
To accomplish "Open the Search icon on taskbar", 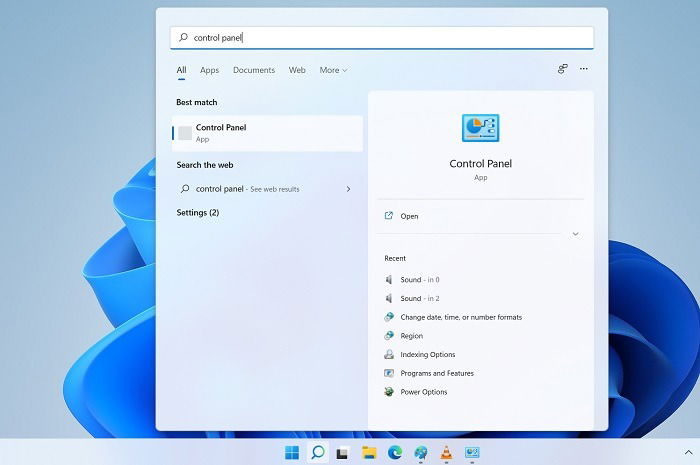I will 318,453.
